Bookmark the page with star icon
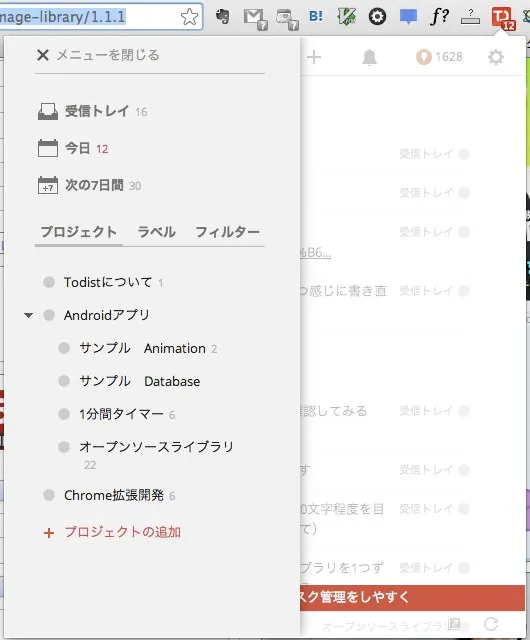 189,17
